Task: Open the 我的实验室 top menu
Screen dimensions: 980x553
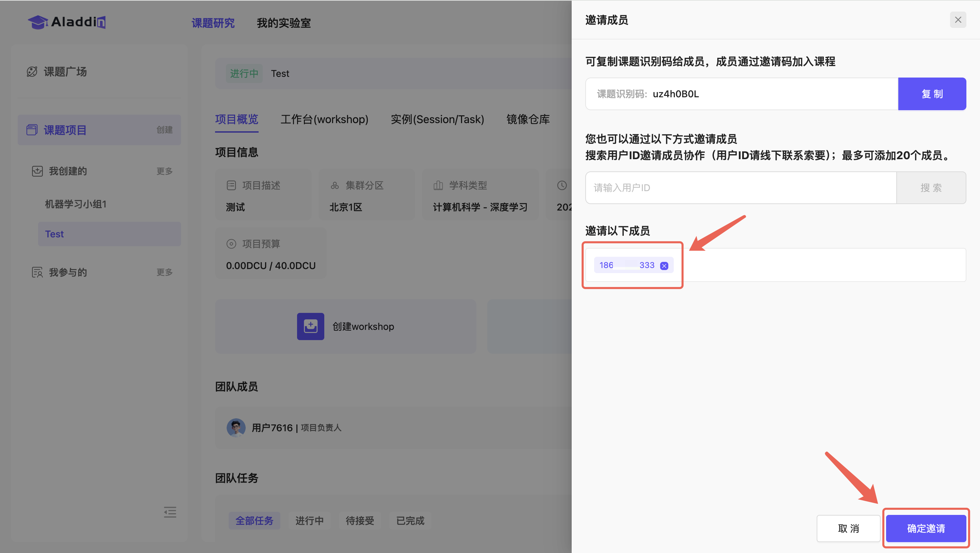Action: pyautogui.click(x=283, y=23)
